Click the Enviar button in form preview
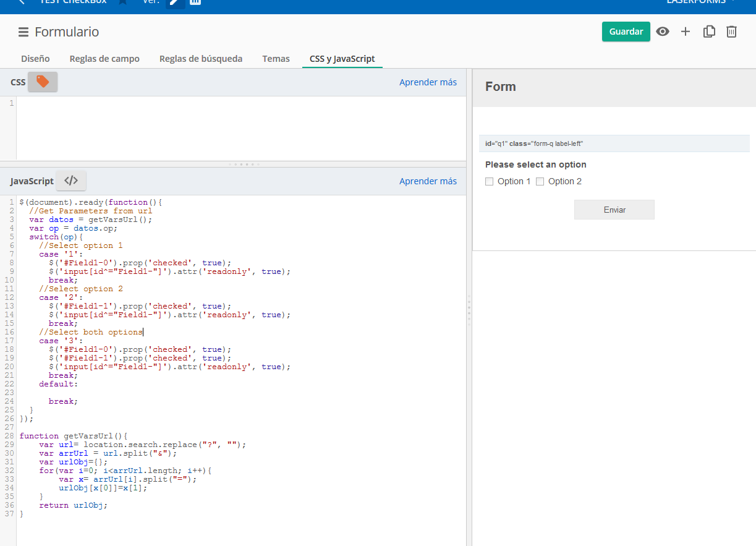Image resolution: width=756 pixels, height=546 pixels. click(x=614, y=210)
